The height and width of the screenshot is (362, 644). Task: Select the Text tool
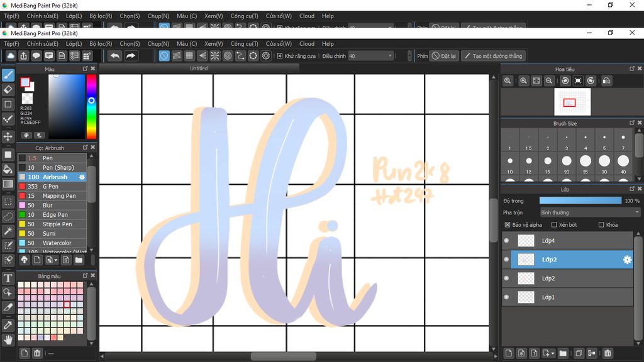[x=8, y=278]
